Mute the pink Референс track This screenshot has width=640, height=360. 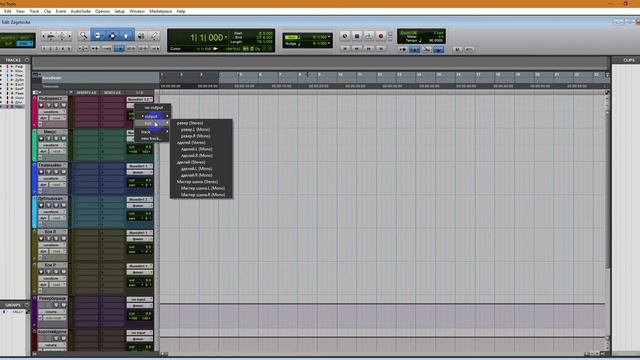[63, 105]
